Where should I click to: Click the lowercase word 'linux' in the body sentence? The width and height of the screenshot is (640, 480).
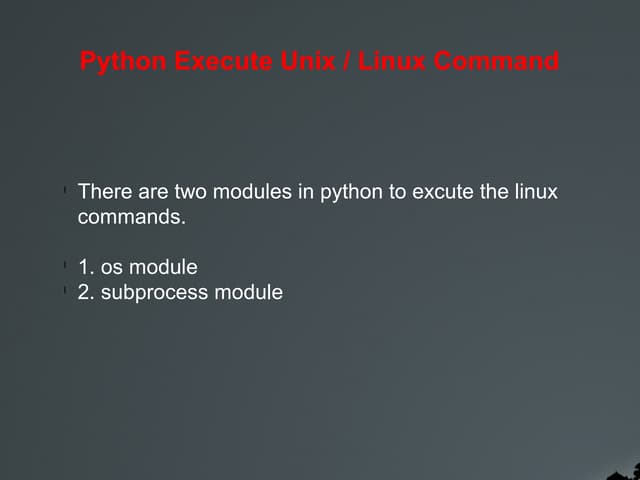(x=535, y=191)
